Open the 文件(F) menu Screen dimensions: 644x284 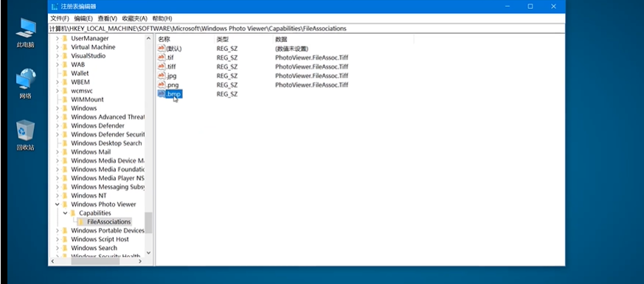click(60, 18)
